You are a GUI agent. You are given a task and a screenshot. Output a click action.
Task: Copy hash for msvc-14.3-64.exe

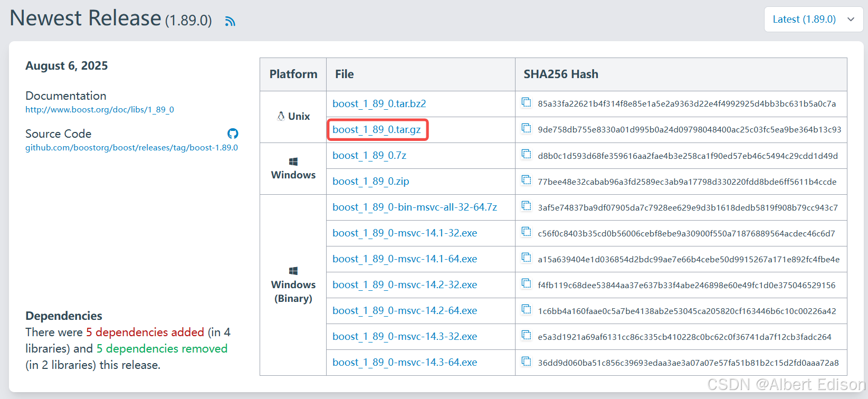(x=526, y=361)
